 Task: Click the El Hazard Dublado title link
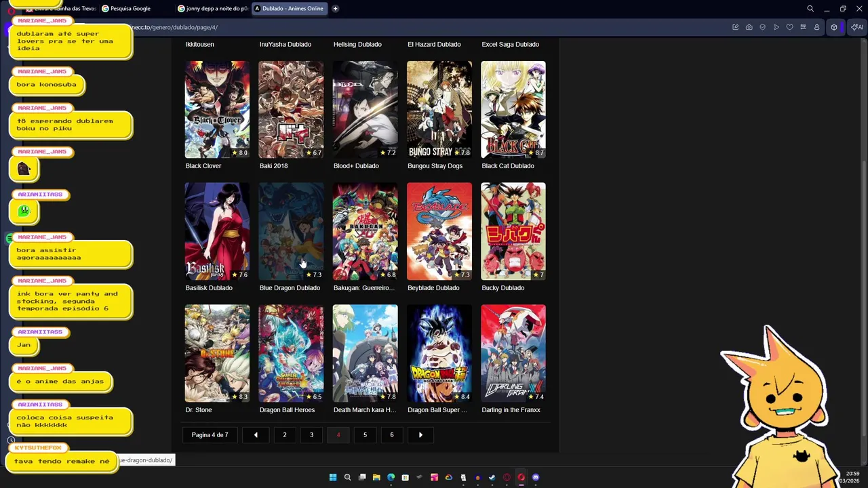point(434,44)
